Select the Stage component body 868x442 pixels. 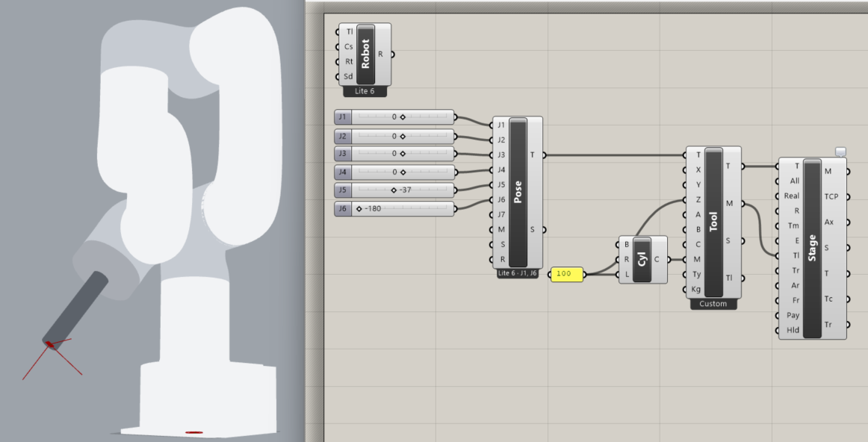[x=812, y=248]
